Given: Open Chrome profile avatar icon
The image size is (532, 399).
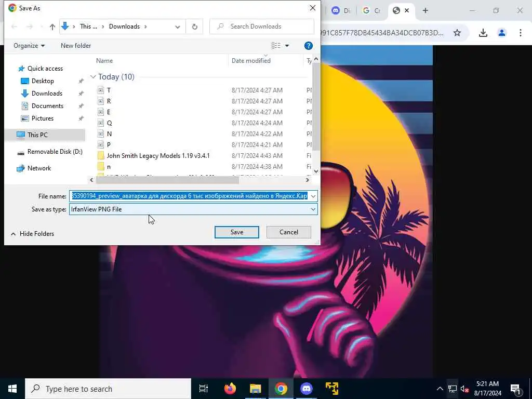Looking at the screenshot, I should 502,33.
